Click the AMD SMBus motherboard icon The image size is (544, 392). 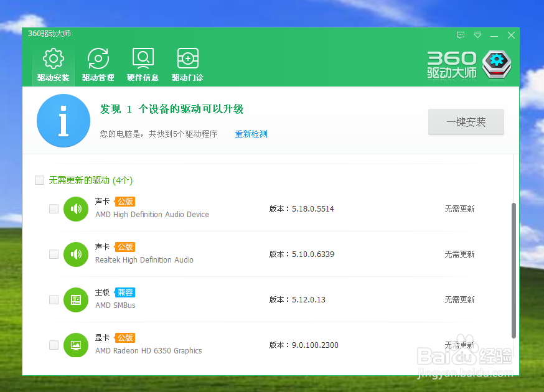(x=76, y=300)
